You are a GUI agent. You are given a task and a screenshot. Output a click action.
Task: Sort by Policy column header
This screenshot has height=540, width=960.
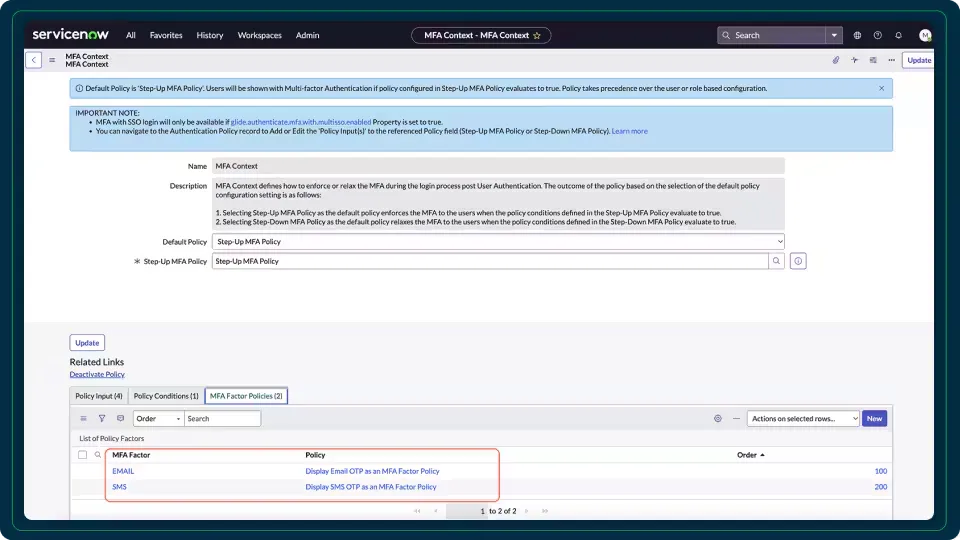coord(315,455)
